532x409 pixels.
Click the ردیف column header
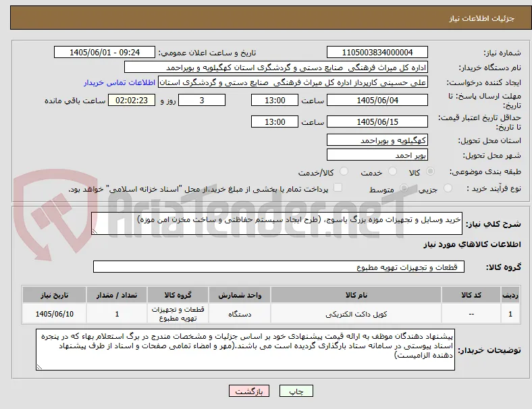[x=510, y=295]
